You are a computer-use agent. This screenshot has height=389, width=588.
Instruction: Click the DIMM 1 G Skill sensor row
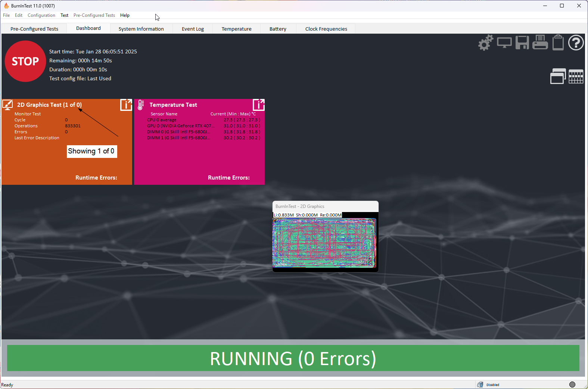203,138
